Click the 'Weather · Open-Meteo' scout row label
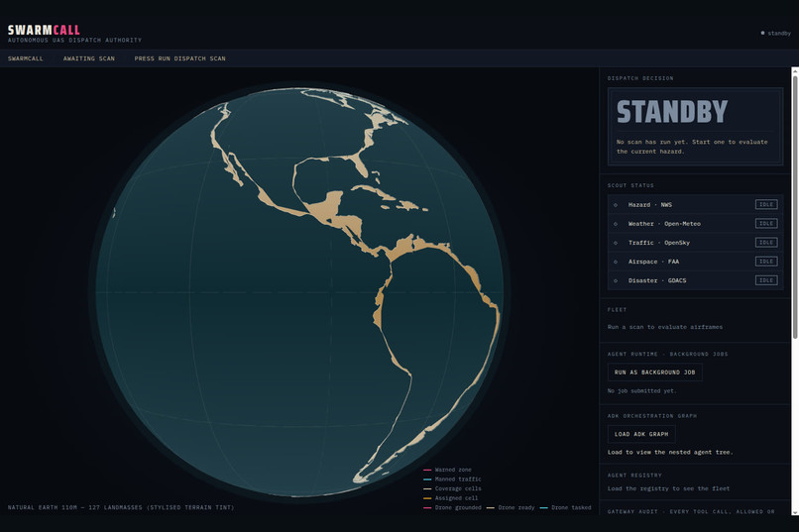Viewport: 799px width, 532px height. (x=664, y=224)
